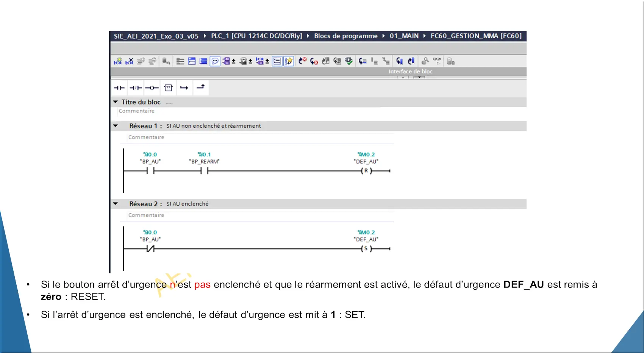The height and width of the screenshot is (353, 644).
Task: Select Réseau 2 title 'SI AU enclenché'
Action: click(188, 204)
